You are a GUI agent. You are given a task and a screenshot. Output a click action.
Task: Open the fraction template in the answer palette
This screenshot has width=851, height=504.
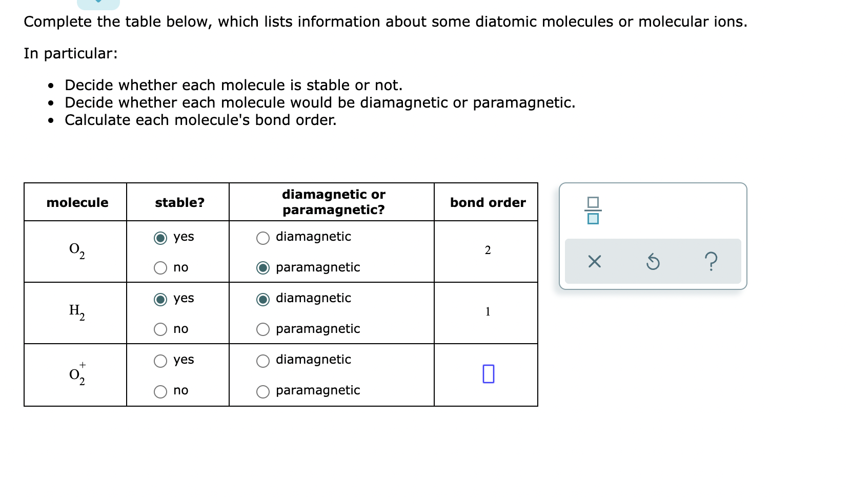(594, 211)
